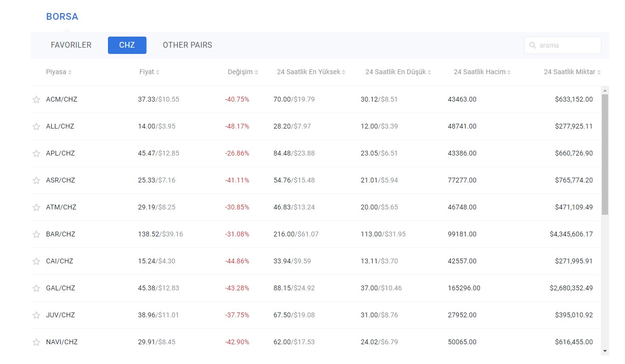The width and height of the screenshot is (625, 364).
Task: Click the BORSA heading link
Action: pyautogui.click(x=62, y=16)
